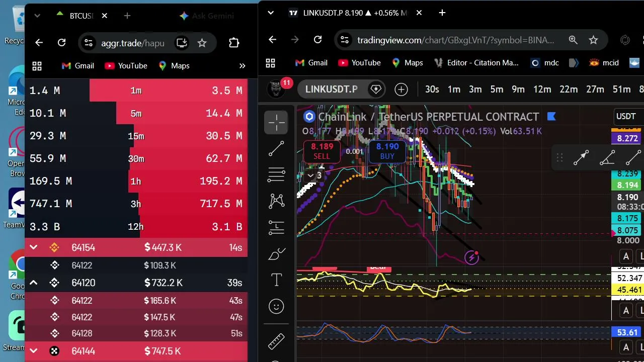Click the blue flag icon beside chart title

pyautogui.click(x=551, y=117)
